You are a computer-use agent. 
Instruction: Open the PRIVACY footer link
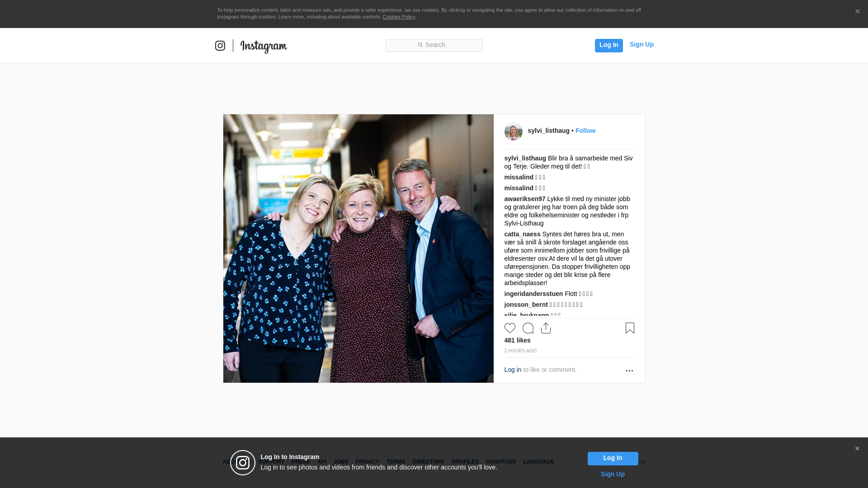point(367,462)
